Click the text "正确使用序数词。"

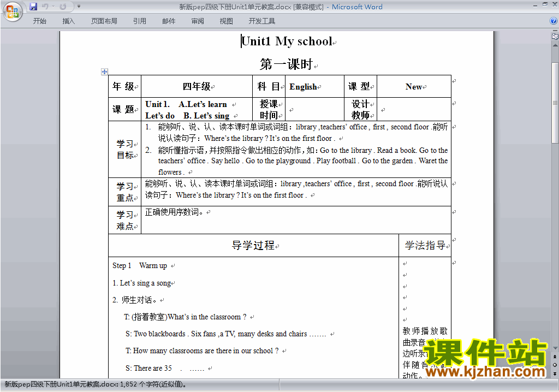point(174,212)
